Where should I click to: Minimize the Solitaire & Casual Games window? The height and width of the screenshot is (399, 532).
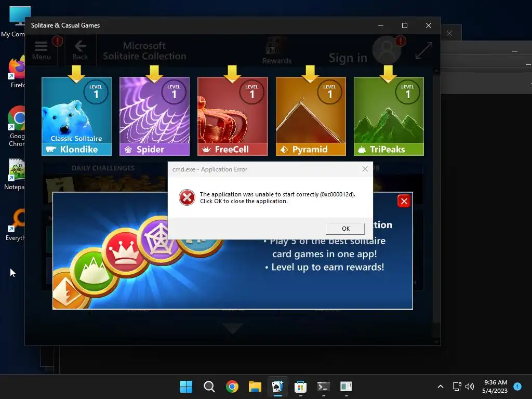point(381,25)
